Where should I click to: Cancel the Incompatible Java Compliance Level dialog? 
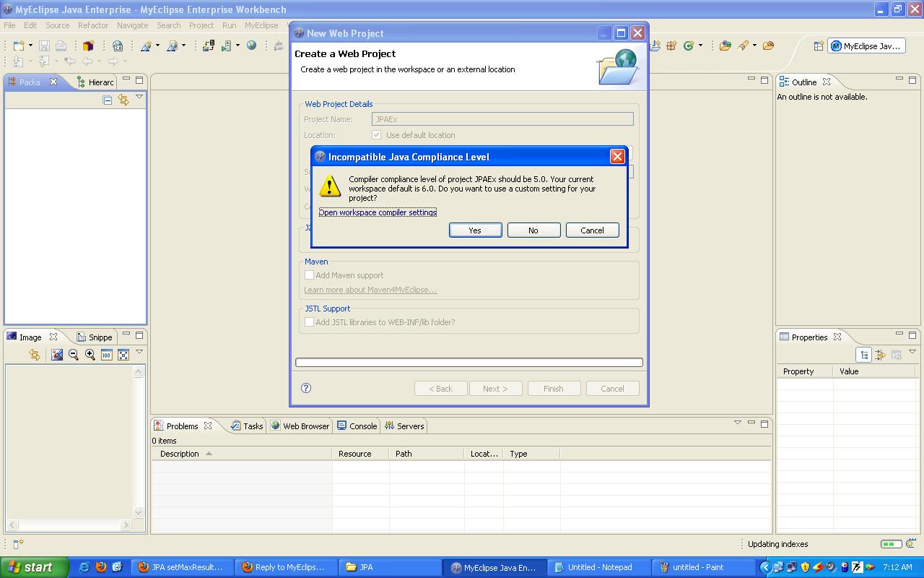592,230
